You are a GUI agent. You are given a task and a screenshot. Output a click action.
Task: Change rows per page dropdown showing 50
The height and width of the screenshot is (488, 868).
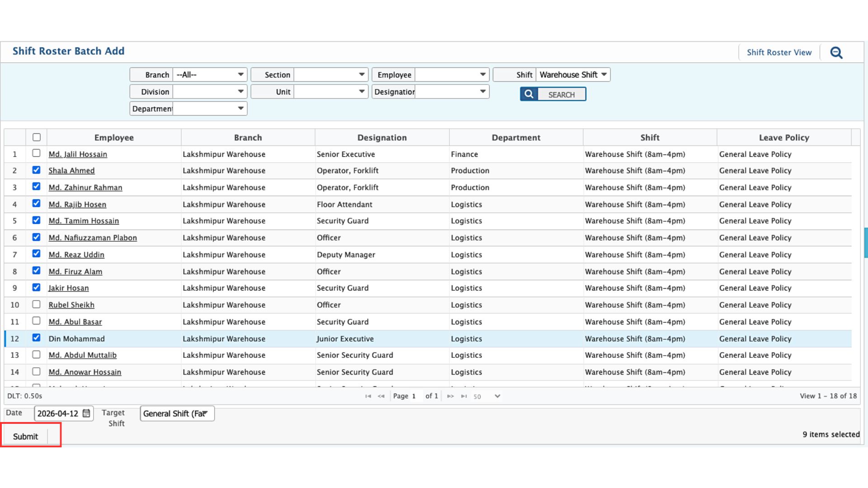[487, 396]
